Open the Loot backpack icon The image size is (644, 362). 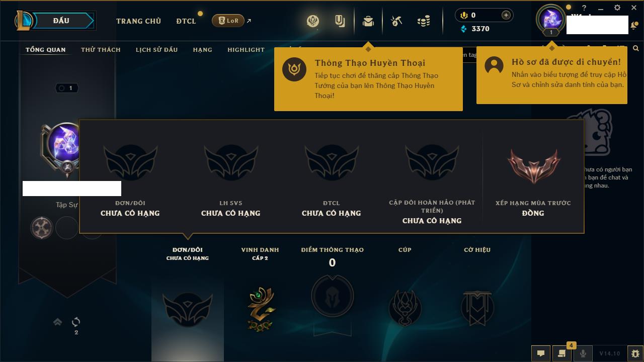(368, 21)
